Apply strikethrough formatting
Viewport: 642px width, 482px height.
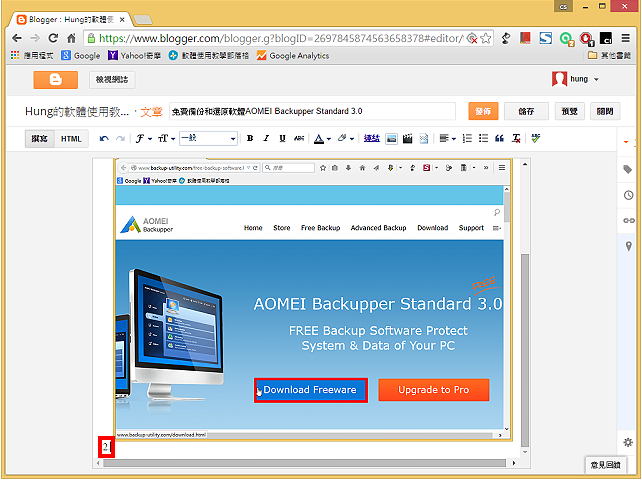click(x=299, y=138)
